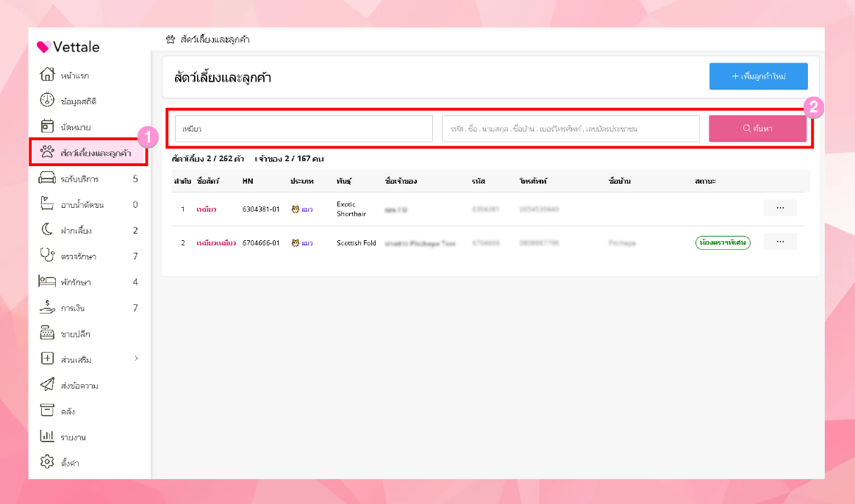Click HN value 6304381-01
855x504 pixels.
click(x=261, y=209)
